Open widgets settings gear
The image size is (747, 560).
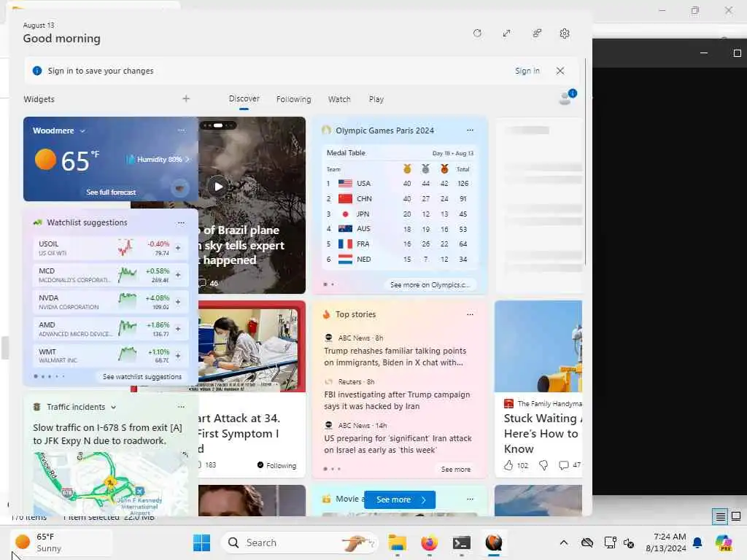[565, 34]
